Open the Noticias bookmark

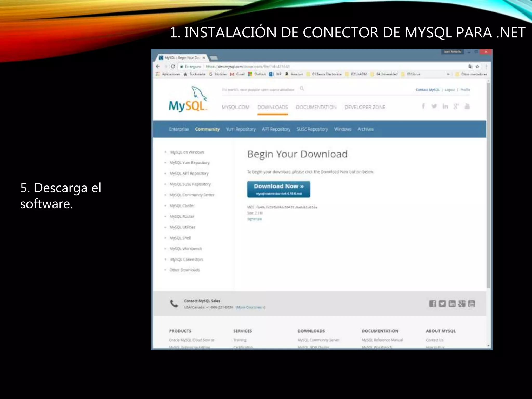click(x=218, y=74)
